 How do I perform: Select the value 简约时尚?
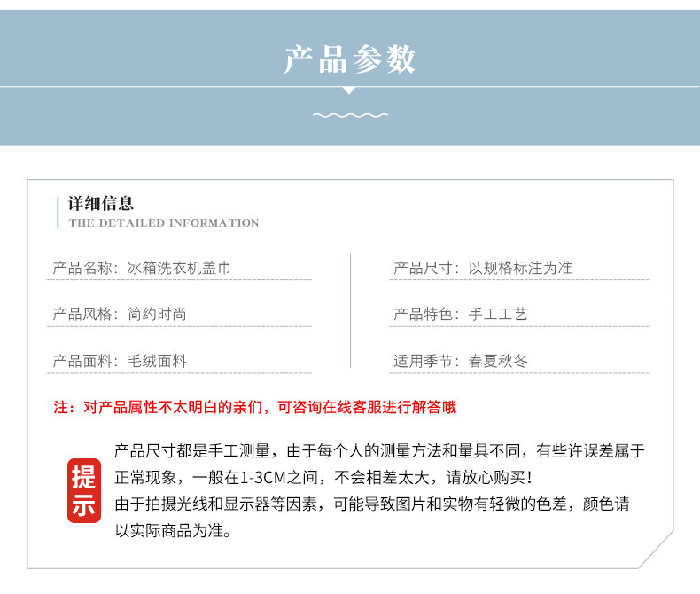157,315
